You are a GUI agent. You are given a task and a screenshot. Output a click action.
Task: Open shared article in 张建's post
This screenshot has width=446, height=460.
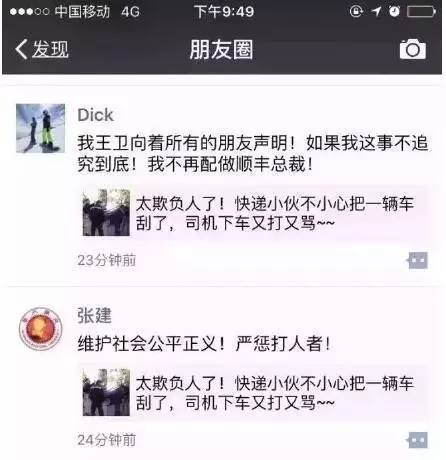(254, 393)
